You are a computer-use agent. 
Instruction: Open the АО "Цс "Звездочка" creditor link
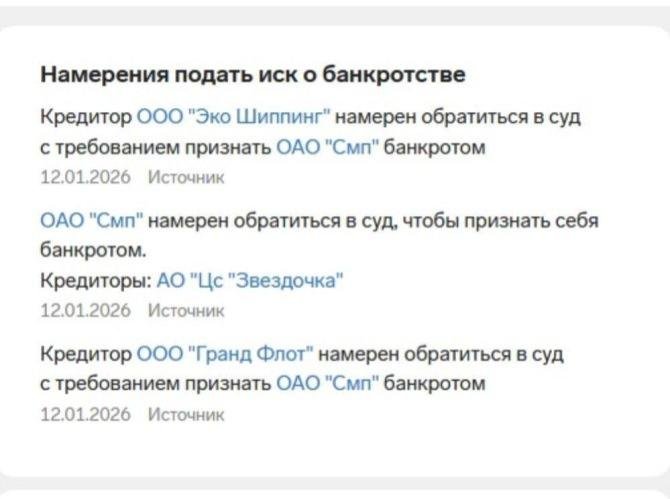249,281
